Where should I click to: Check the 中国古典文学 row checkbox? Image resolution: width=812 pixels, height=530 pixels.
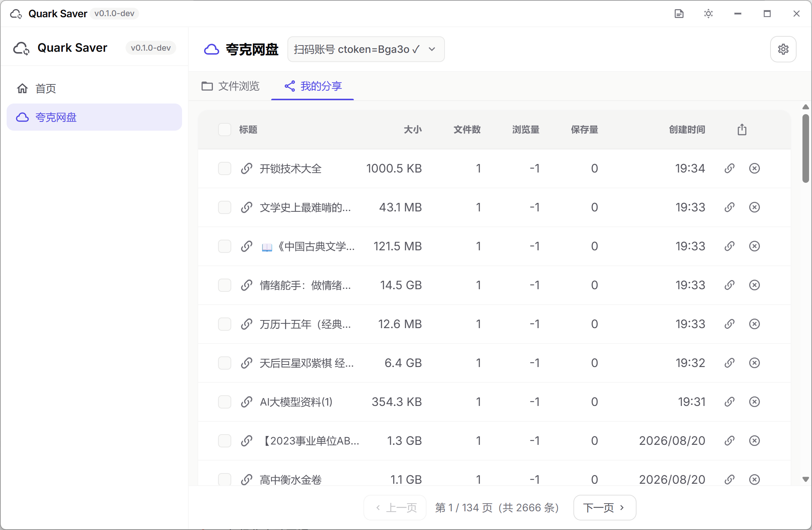point(225,246)
